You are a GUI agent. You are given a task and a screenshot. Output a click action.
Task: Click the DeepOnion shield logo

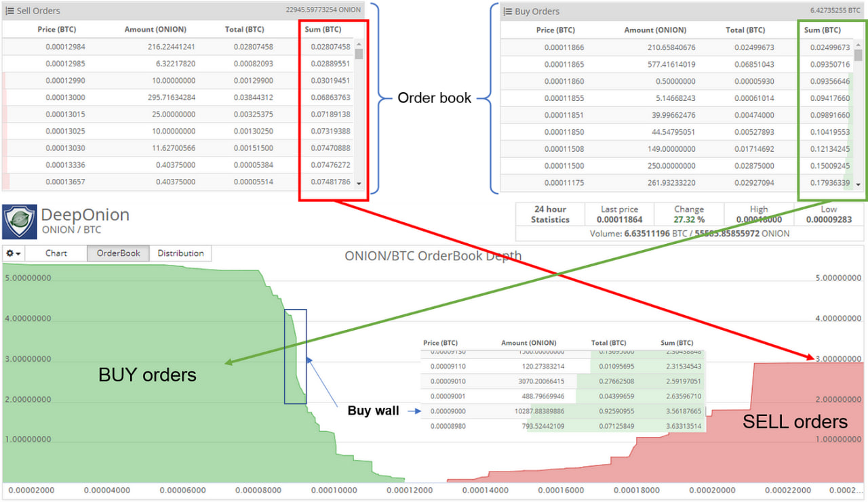pyautogui.click(x=19, y=221)
